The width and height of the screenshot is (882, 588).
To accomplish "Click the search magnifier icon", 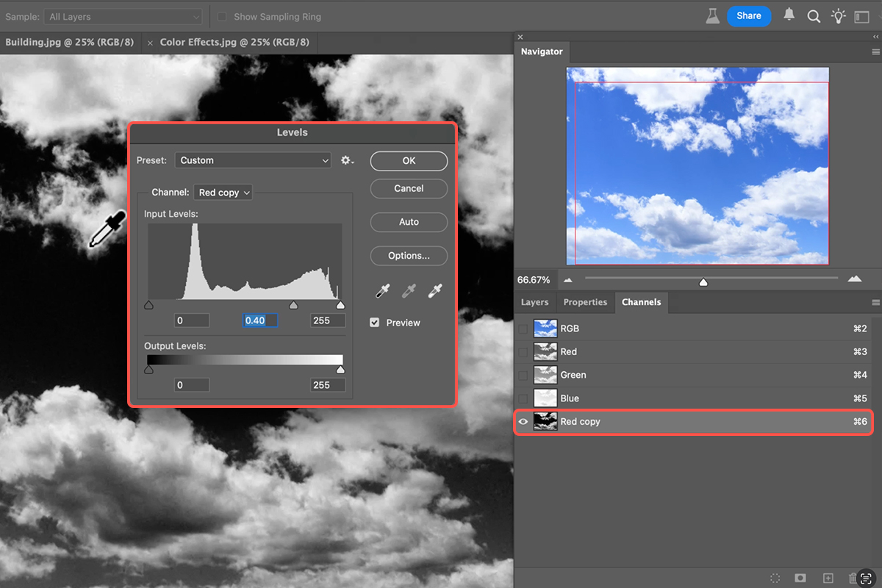I will point(814,16).
